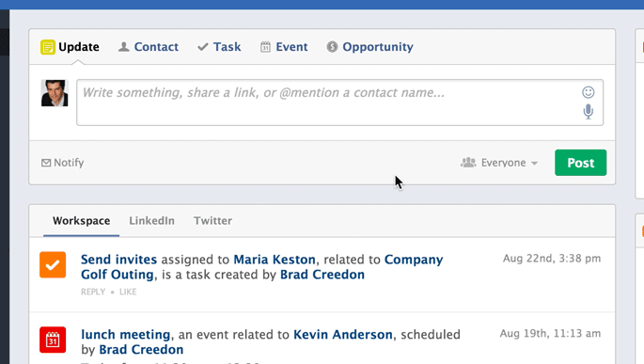Open Maria Keston's contact link
Image resolution: width=644 pixels, height=364 pixels.
pos(275,260)
